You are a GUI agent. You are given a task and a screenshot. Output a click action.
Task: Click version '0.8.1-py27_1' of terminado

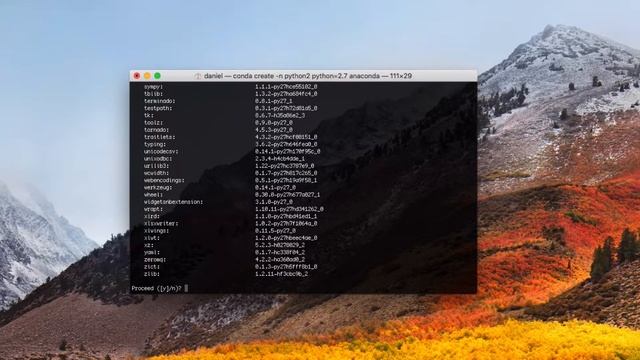coord(274,101)
